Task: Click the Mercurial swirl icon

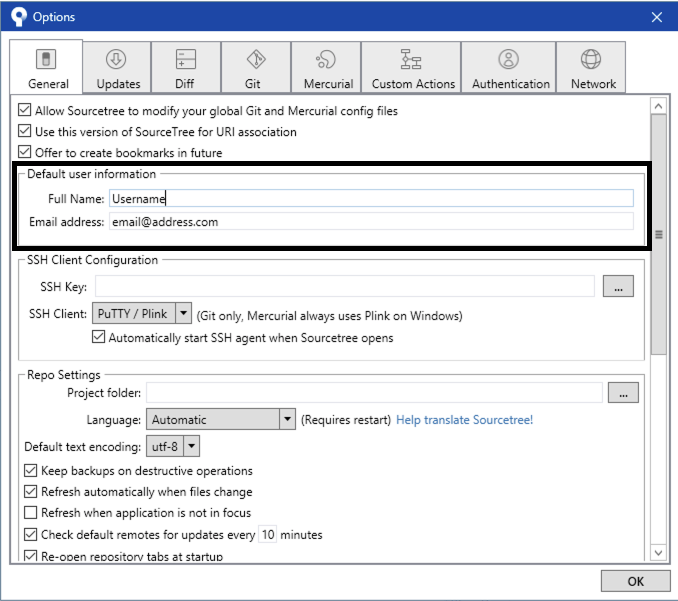Action: coord(326,59)
